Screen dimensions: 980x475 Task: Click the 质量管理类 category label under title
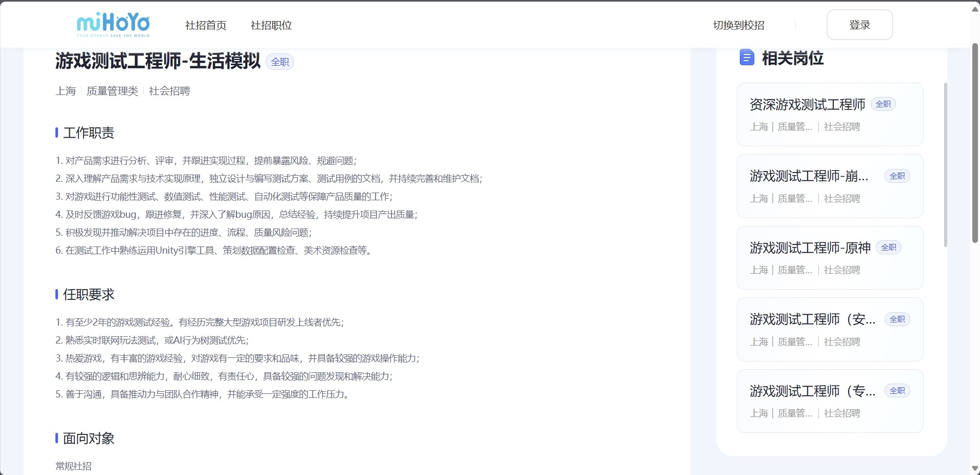(112, 91)
